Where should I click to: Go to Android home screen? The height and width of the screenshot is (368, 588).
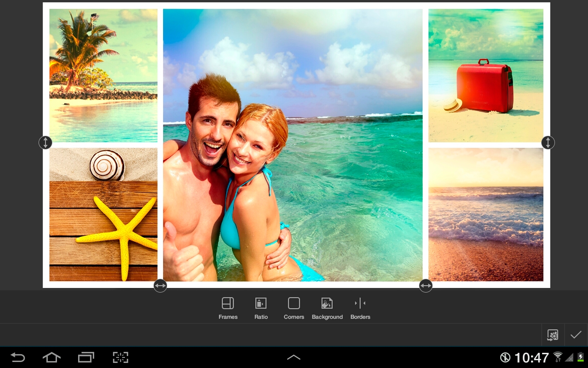[51, 357]
